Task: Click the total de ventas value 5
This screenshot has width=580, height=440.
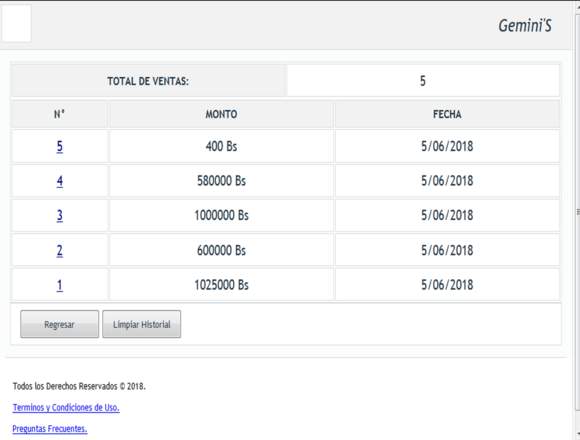Action: click(x=423, y=81)
